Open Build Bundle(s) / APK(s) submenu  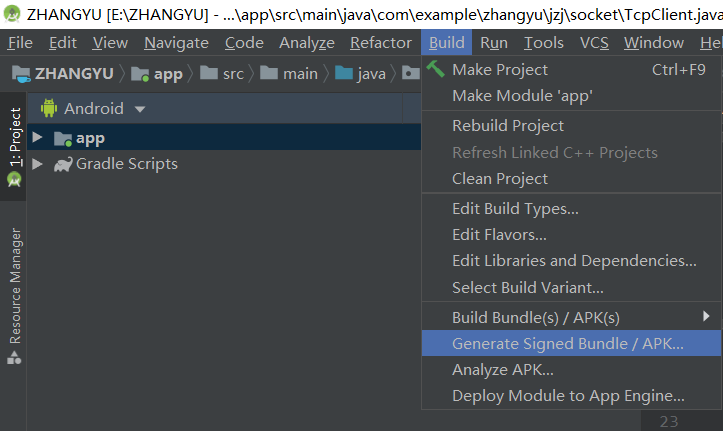click(571, 318)
